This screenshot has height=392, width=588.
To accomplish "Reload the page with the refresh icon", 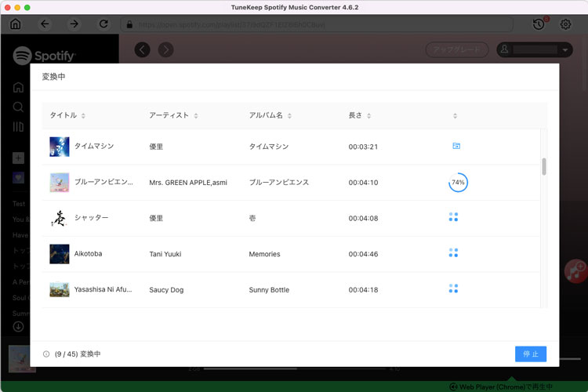I will (103, 24).
